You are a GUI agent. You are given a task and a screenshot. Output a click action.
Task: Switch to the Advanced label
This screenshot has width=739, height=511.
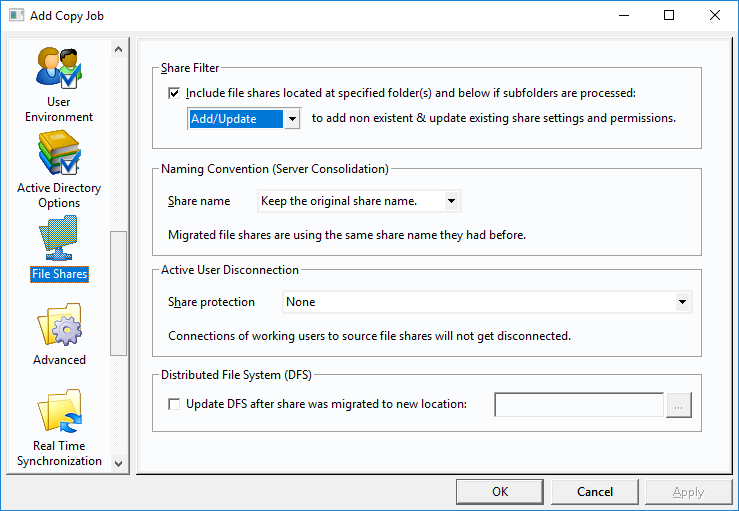click(59, 360)
